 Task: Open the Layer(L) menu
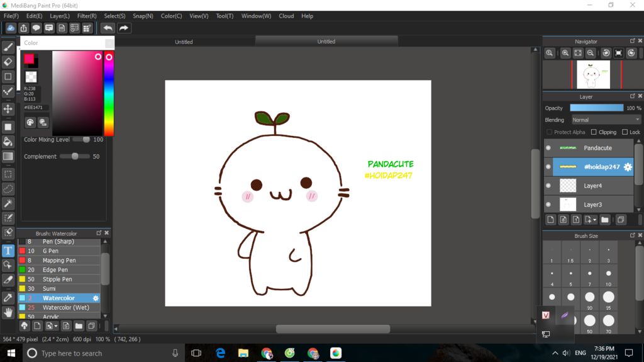(x=60, y=16)
